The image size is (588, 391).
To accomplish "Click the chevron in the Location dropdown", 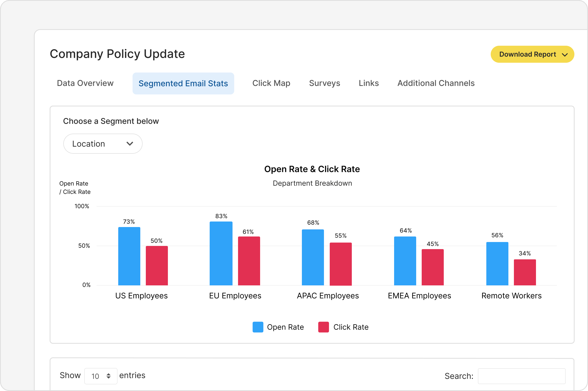I will pos(130,144).
